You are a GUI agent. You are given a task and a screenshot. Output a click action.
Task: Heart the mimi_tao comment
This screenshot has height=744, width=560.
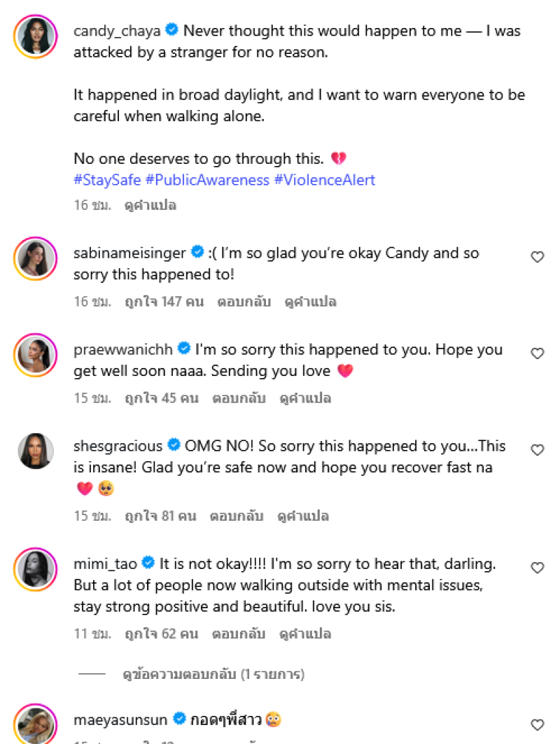(538, 568)
